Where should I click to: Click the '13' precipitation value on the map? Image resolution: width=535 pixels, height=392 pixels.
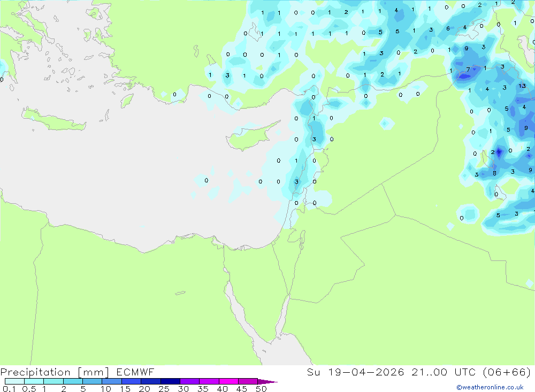522,86
